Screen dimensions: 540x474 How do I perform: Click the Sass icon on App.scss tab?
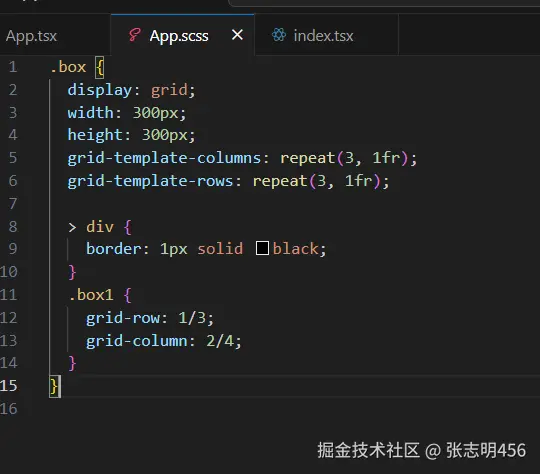pos(135,35)
